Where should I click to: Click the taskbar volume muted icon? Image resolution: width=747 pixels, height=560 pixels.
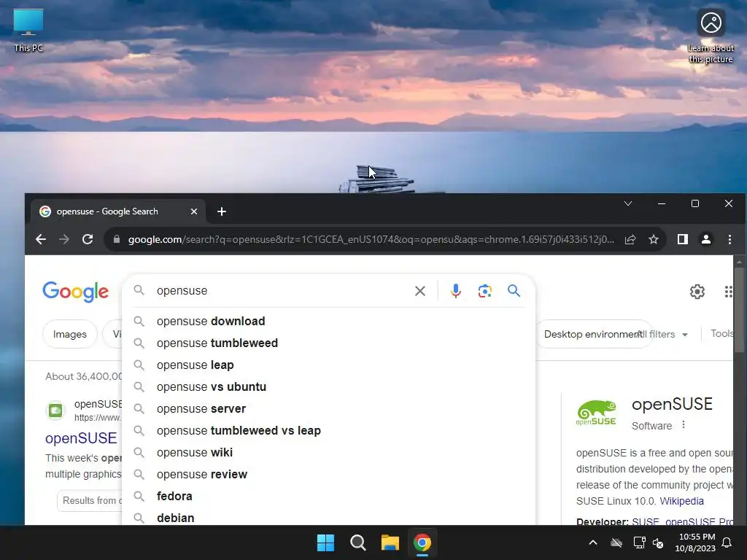tap(658, 542)
